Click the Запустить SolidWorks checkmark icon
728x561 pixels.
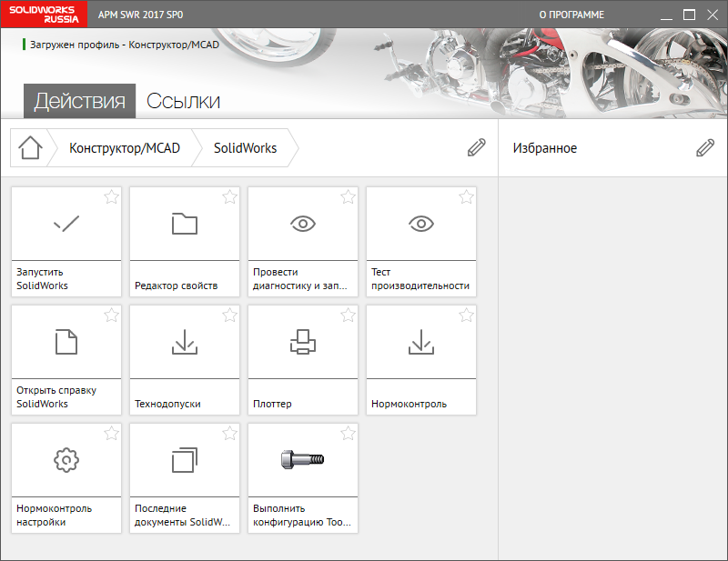[x=66, y=224]
